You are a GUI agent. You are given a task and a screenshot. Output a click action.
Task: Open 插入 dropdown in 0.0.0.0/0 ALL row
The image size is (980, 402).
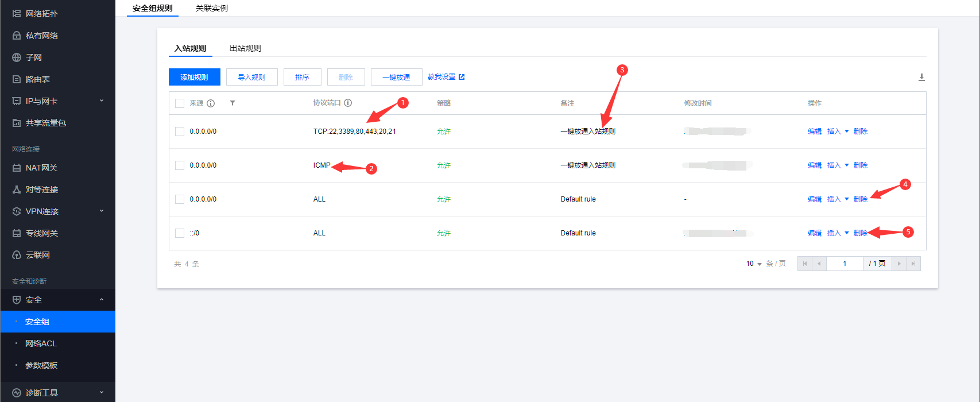click(x=838, y=199)
